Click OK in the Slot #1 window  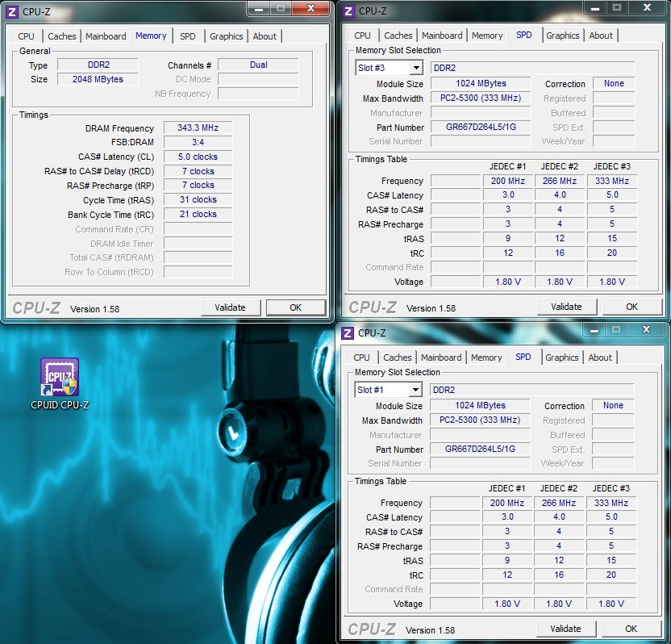pos(631,629)
